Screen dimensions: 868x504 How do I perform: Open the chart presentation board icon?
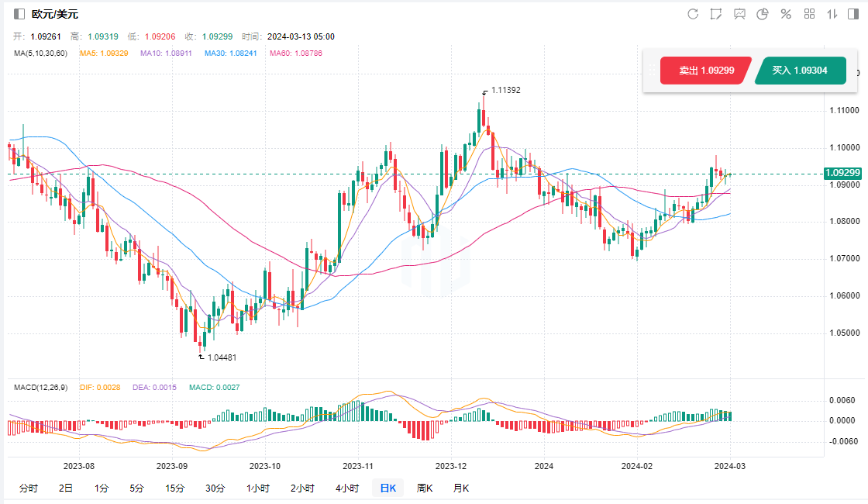[739, 14]
